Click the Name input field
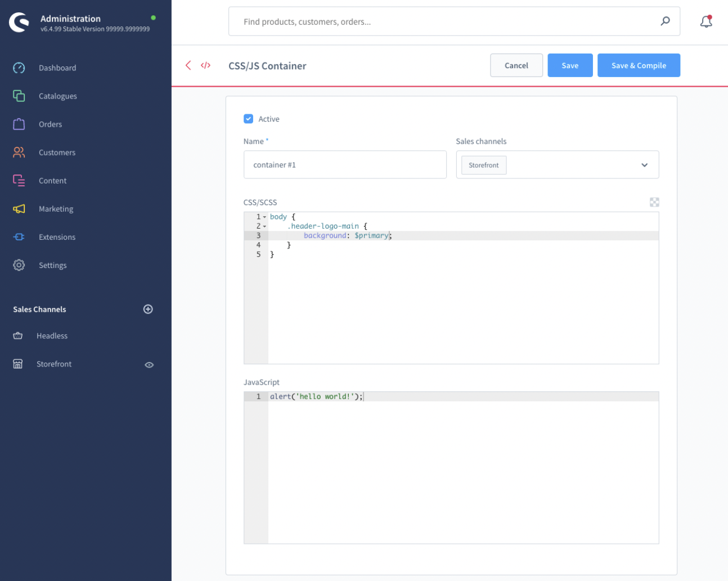Viewport: 728px width, 581px height. click(x=345, y=164)
